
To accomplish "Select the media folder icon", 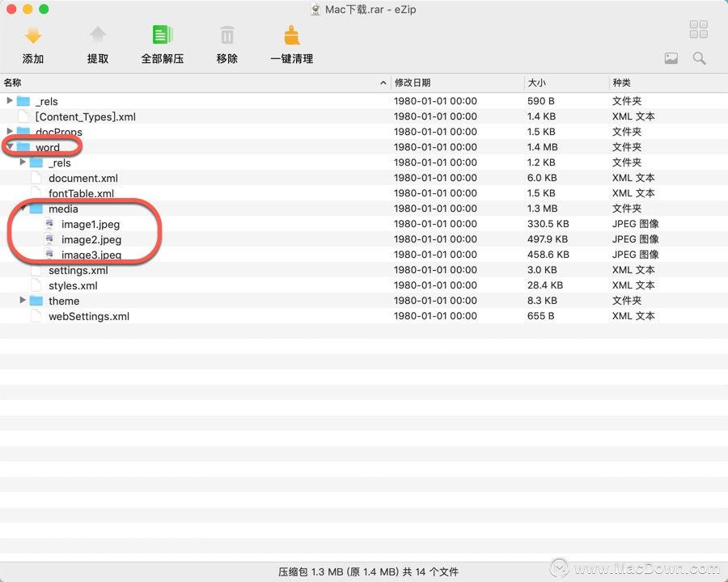I will tap(36, 209).
